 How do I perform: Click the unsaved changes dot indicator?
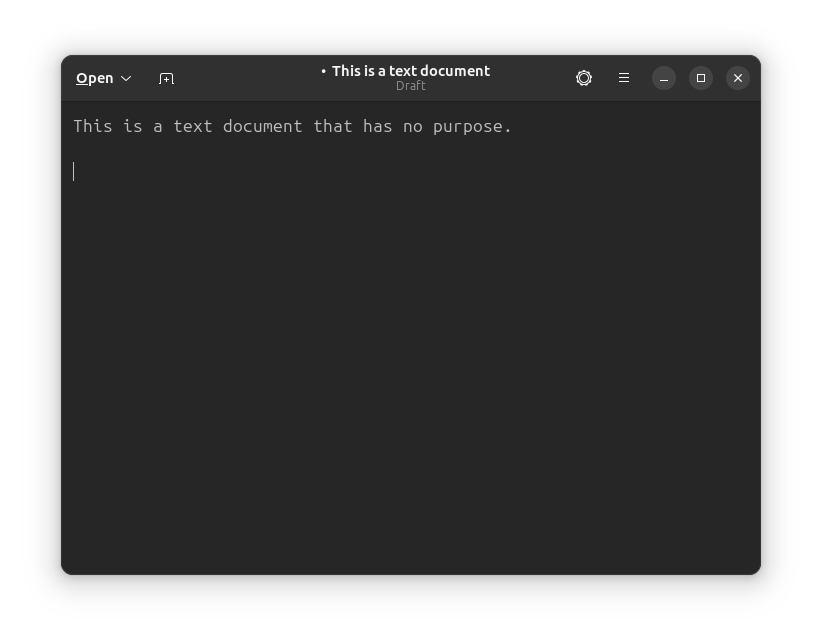[x=322, y=71]
